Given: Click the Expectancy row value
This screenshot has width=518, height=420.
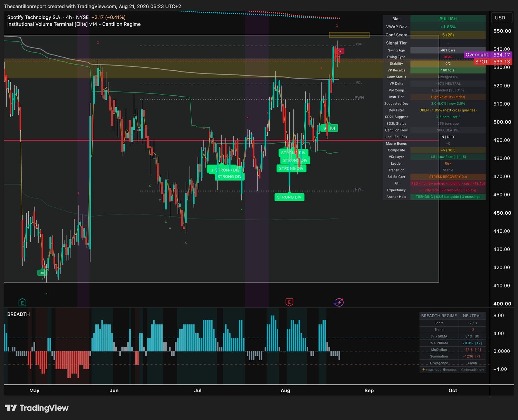Looking at the screenshot, I should pyautogui.click(x=448, y=190).
